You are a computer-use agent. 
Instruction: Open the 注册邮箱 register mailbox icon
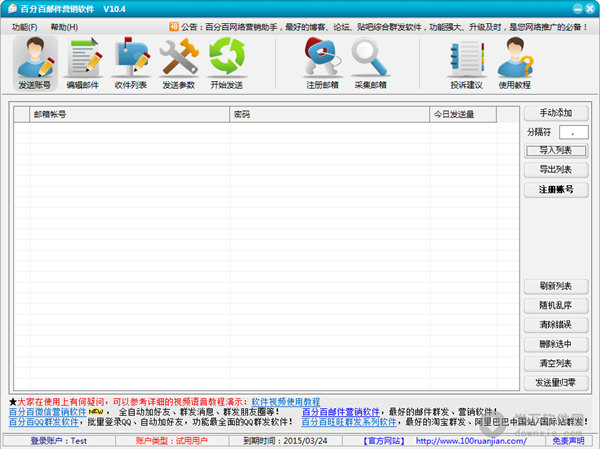pos(322,64)
